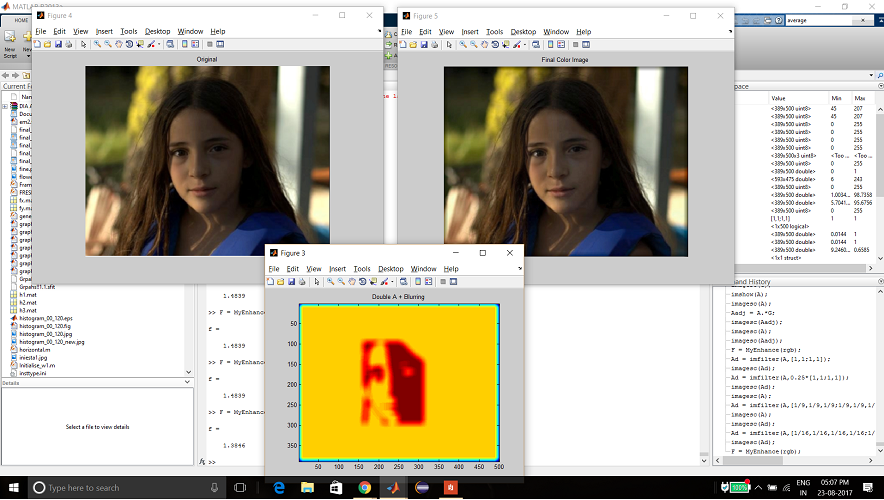The height and width of the screenshot is (500, 884).
Task: Open the Insert menu in Figure 3
Action: 338,269
